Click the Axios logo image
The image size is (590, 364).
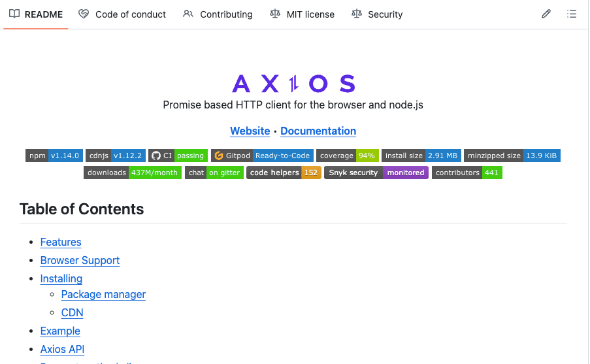(293, 83)
